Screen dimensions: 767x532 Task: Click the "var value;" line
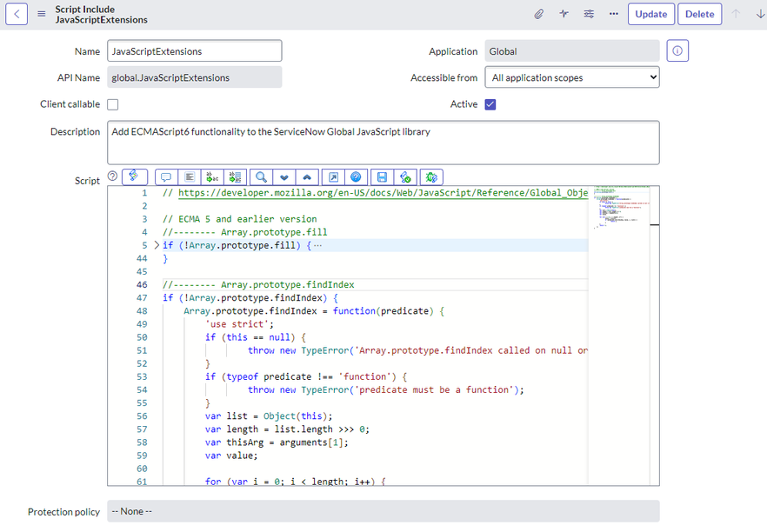pos(231,456)
